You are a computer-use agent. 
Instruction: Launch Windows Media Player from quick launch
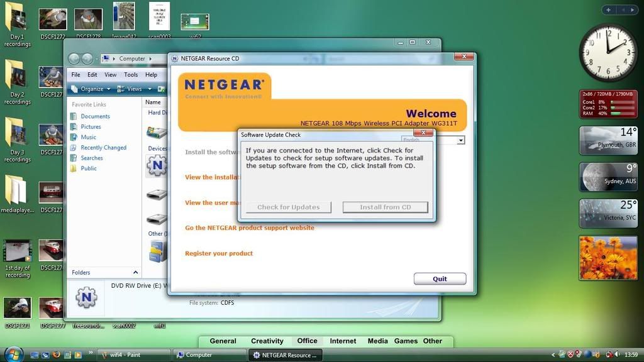[78, 354]
